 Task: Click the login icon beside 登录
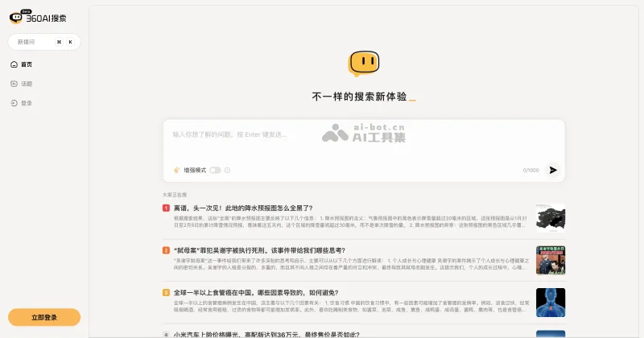point(14,103)
